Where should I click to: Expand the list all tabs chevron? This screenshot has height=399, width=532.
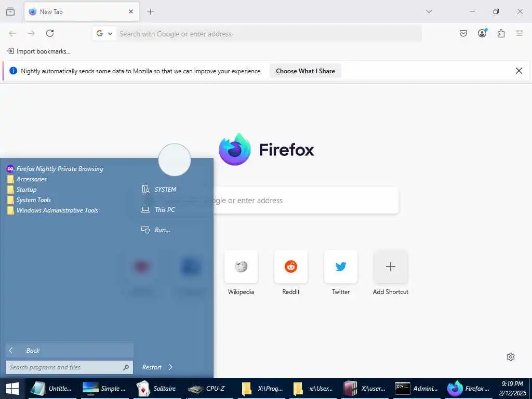pos(429,11)
